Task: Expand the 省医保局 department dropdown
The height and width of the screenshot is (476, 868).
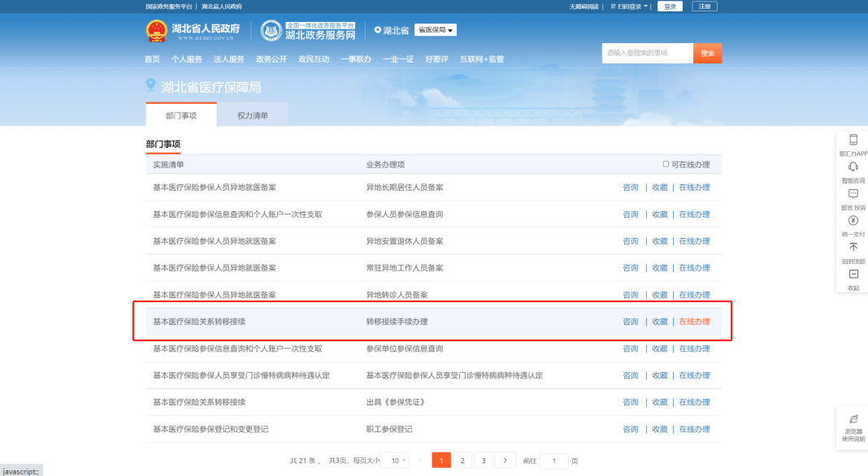Action: [x=436, y=30]
